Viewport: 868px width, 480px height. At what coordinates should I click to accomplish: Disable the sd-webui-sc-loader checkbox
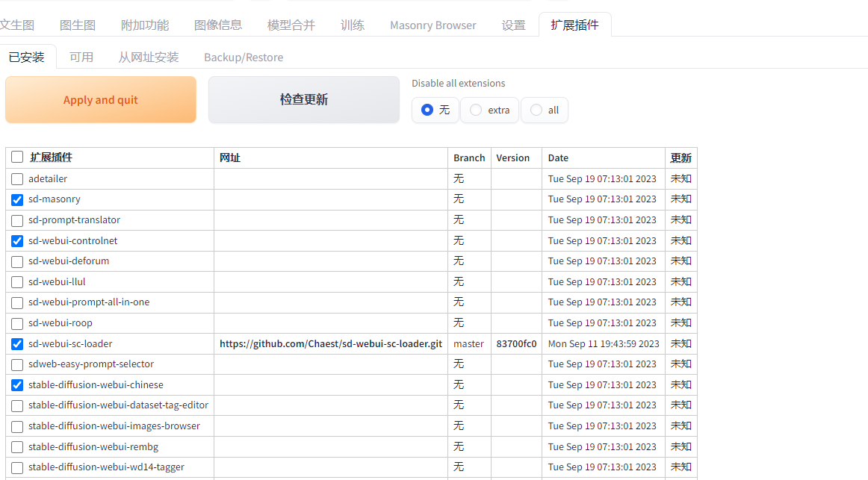click(x=17, y=344)
